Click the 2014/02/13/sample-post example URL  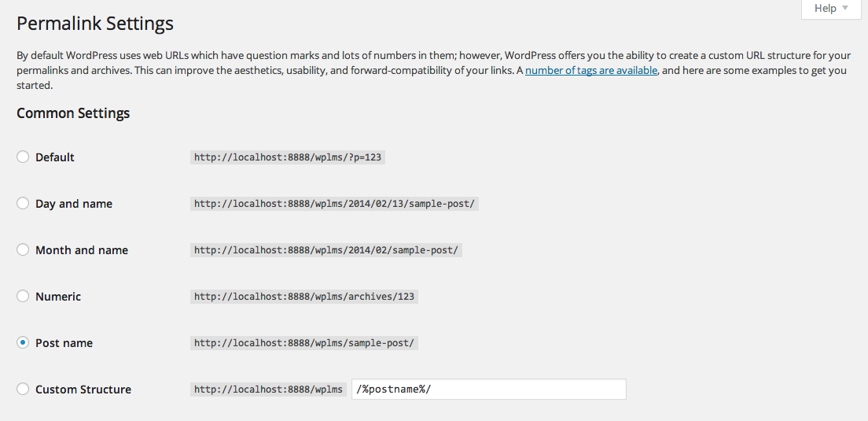[x=334, y=204]
